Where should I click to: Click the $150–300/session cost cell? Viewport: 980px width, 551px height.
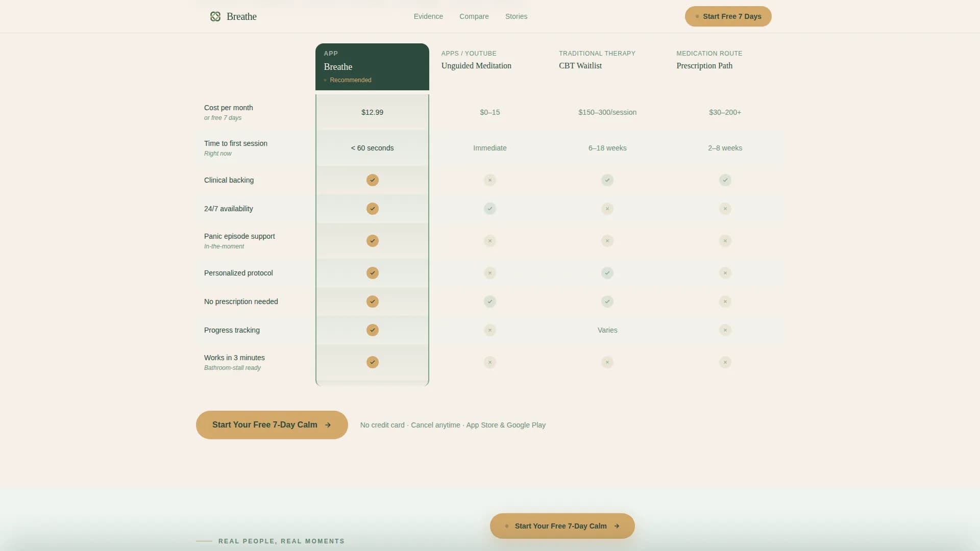607,112
